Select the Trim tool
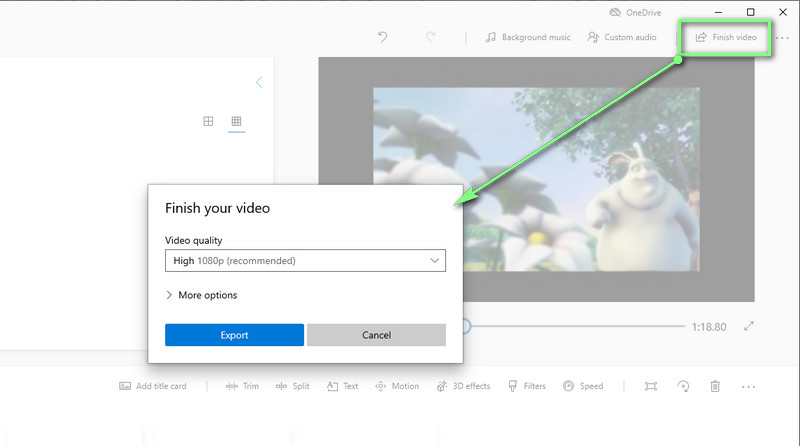Image resolution: width=800 pixels, height=446 pixels. point(242,386)
